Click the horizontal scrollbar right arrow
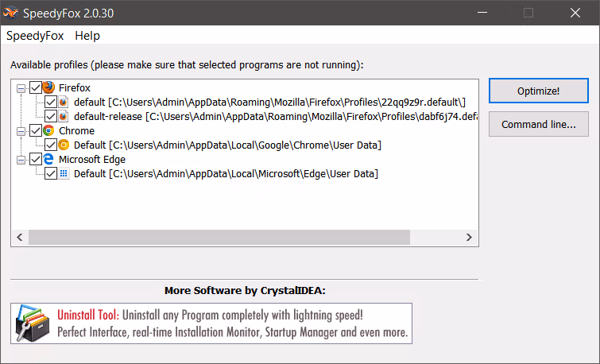The image size is (600, 364). click(469, 238)
